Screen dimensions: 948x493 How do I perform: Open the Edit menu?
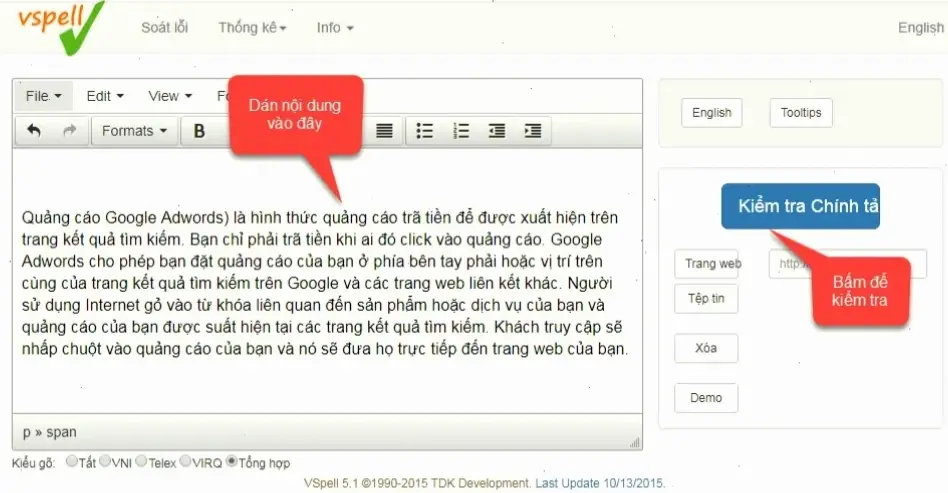tap(105, 96)
